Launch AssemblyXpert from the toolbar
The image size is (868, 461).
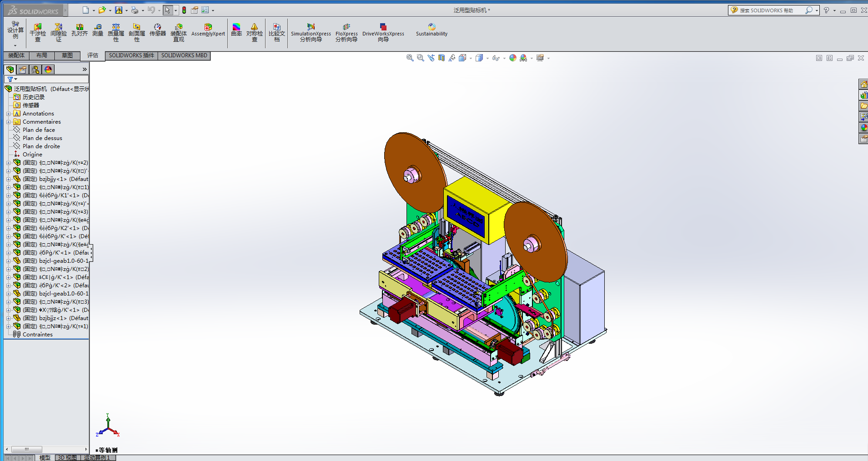(x=208, y=30)
